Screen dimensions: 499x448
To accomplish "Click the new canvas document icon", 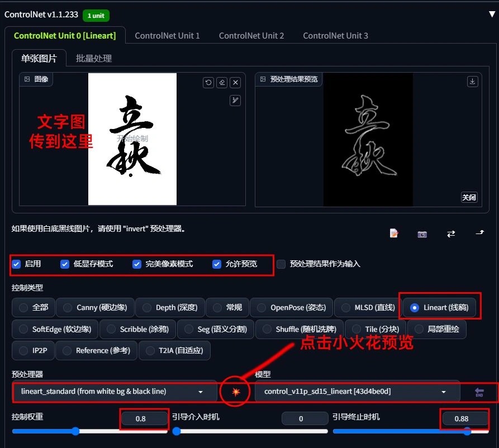I will pyautogui.click(x=393, y=233).
